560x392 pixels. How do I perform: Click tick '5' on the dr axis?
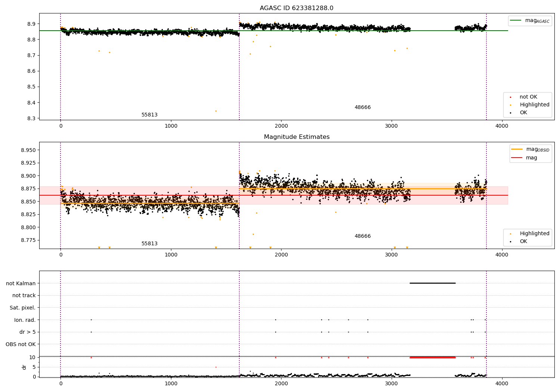click(x=34, y=367)
